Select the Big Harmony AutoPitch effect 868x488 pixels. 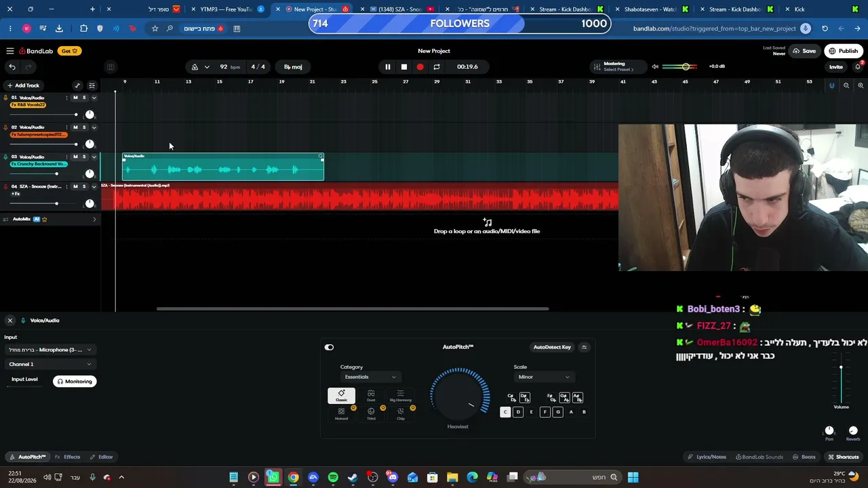pos(400,395)
